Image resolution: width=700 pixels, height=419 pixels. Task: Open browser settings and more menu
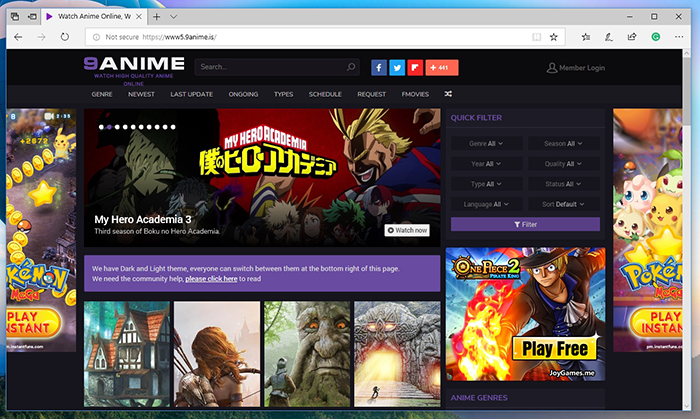point(679,37)
